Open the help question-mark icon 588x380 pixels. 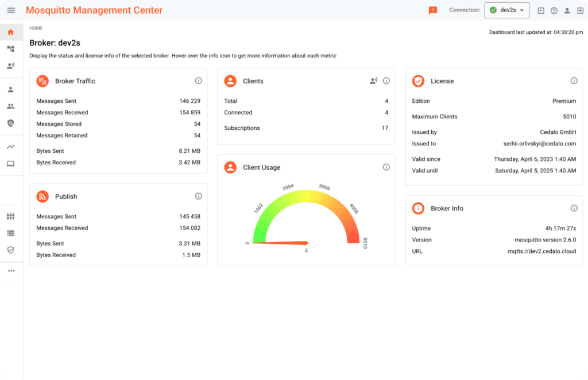tap(554, 10)
